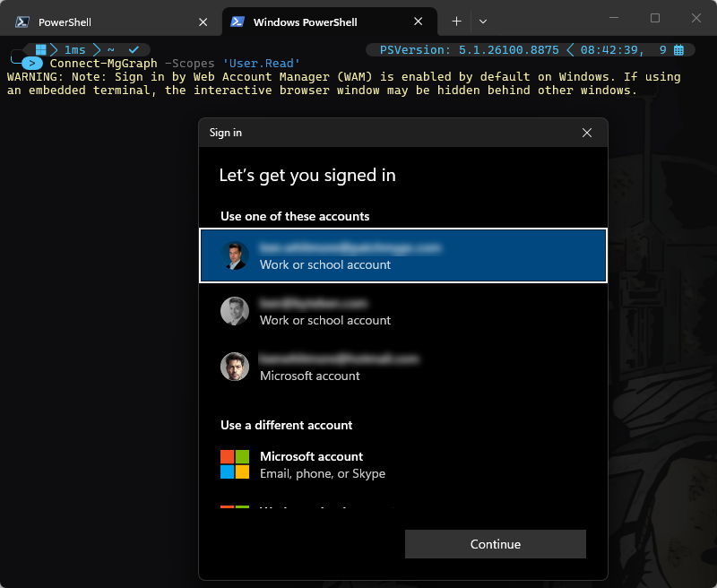717x588 pixels.
Task: Click the 'Use a different account' heading
Action: tap(286, 425)
